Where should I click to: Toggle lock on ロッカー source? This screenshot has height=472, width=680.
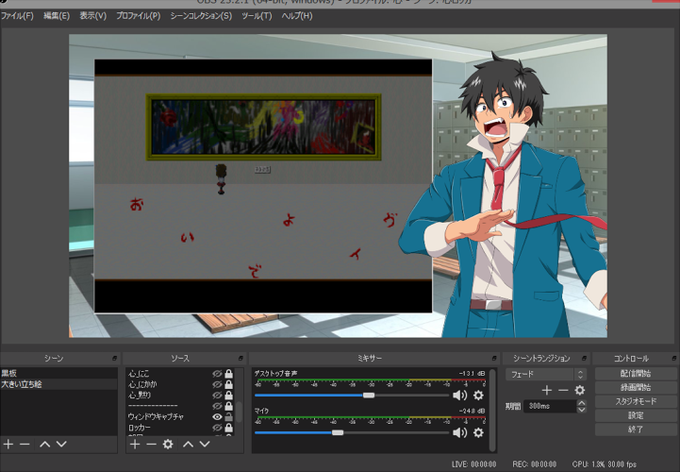click(x=229, y=428)
